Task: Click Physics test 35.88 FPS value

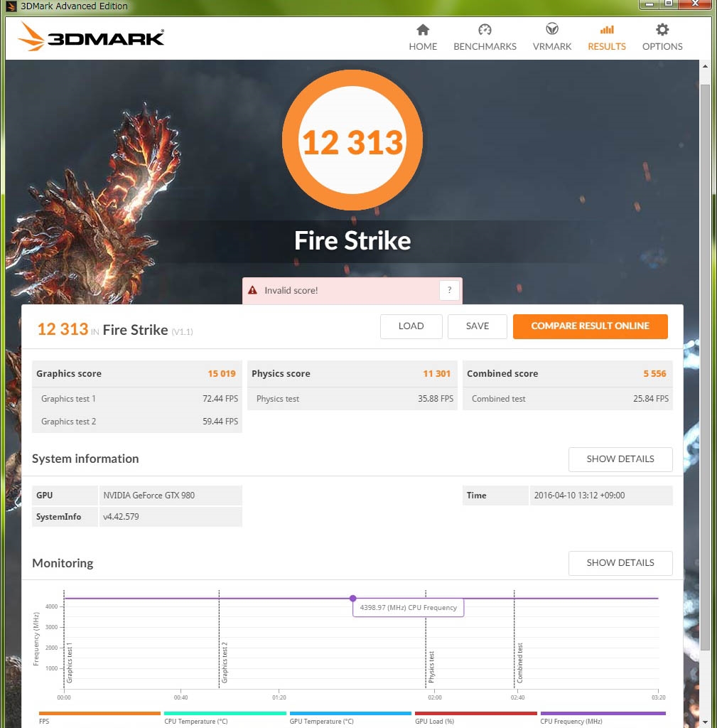Action: pyautogui.click(x=436, y=399)
